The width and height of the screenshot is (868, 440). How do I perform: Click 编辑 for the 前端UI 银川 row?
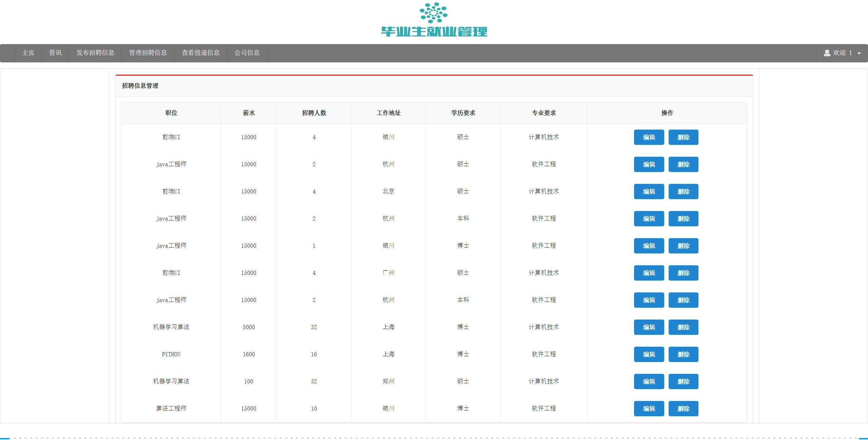click(649, 137)
